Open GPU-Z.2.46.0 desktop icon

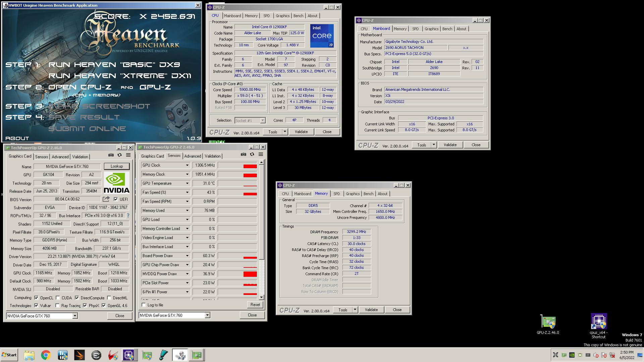point(548,324)
